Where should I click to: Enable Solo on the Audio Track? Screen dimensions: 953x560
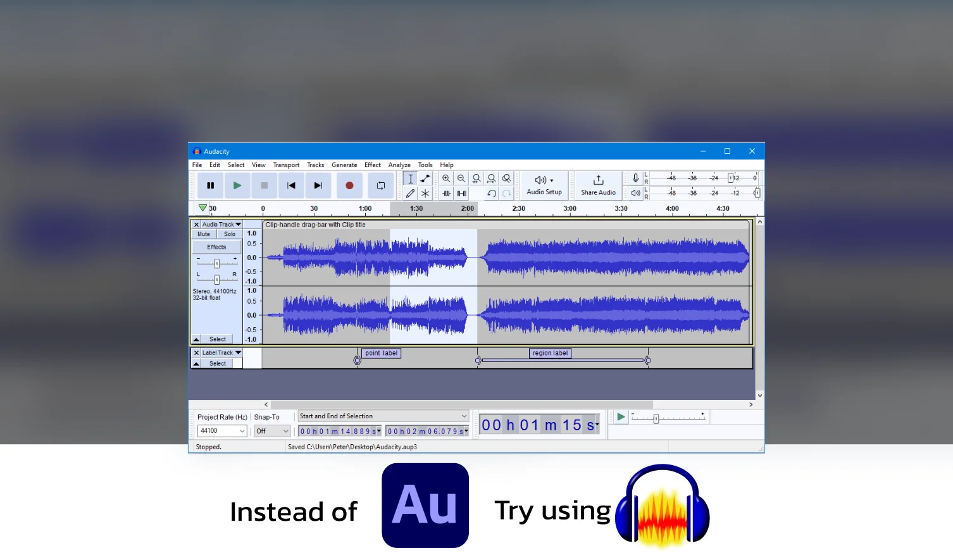(229, 233)
